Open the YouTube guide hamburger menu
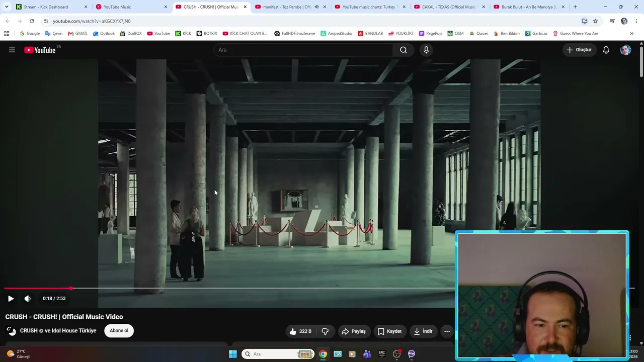 click(12, 50)
